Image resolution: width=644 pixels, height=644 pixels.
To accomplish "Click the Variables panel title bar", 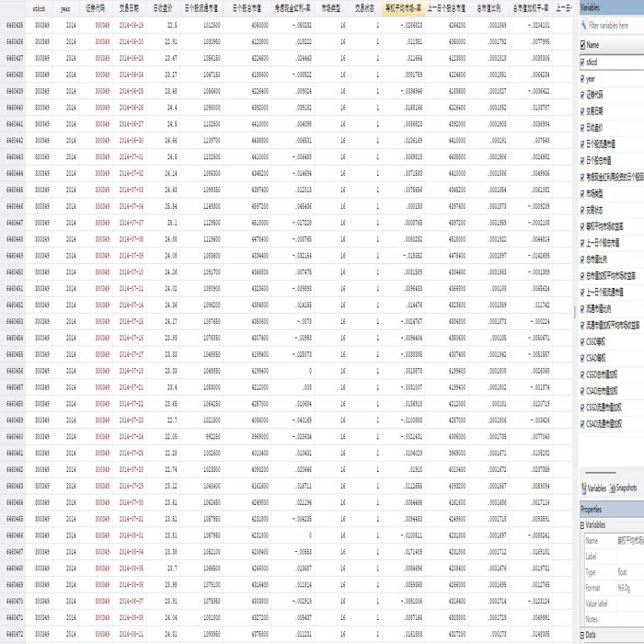I will tap(612, 7).
